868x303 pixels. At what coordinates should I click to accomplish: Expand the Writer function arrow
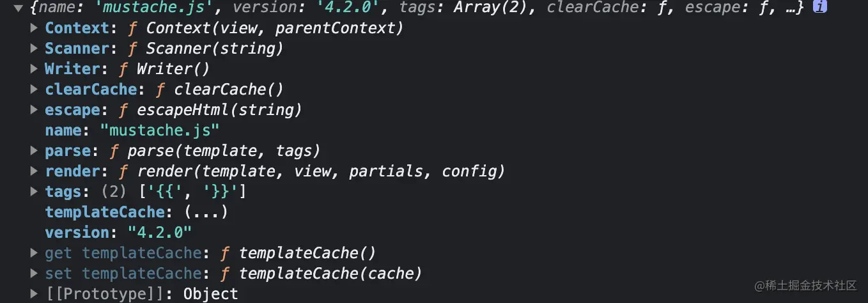[35, 69]
